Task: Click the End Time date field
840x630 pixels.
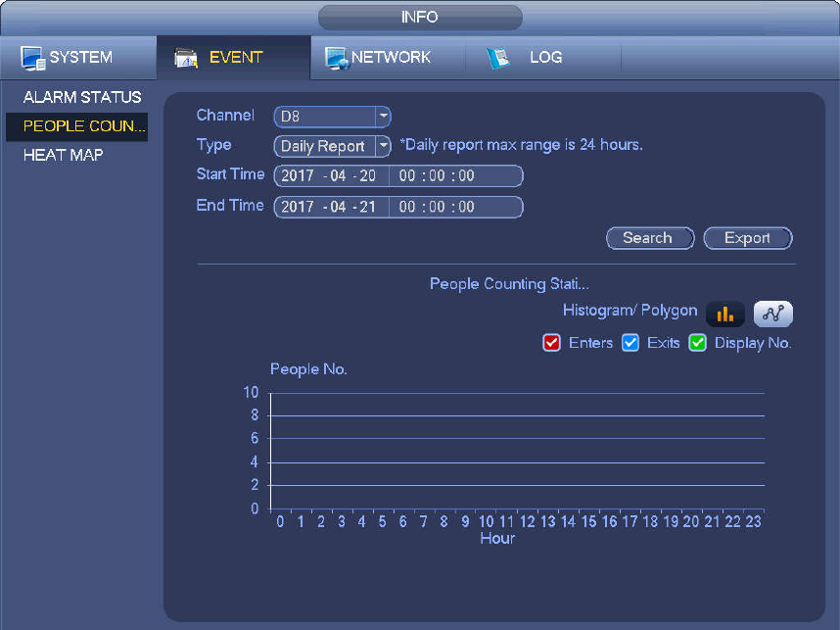Action: [331, 207]
